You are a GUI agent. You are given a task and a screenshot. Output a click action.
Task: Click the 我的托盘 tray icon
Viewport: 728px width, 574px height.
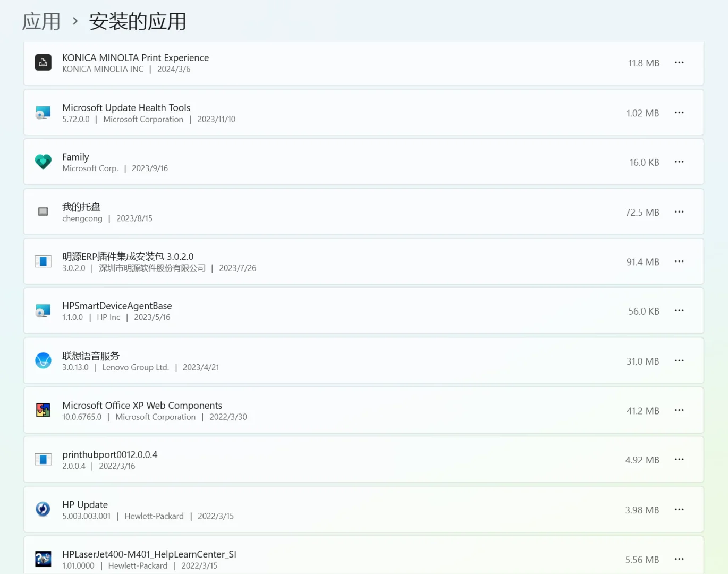pyautogui.click(x=43, y=212)
